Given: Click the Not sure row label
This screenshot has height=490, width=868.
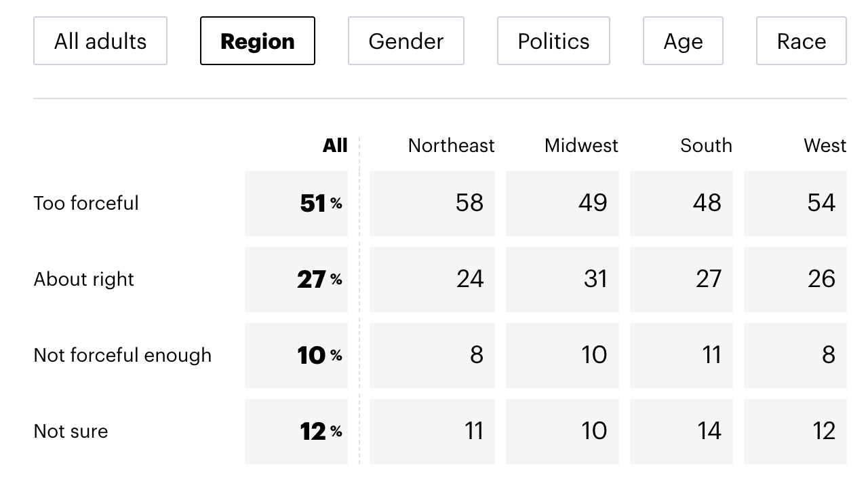Looking at the screenshot, I should coord(71,432).
